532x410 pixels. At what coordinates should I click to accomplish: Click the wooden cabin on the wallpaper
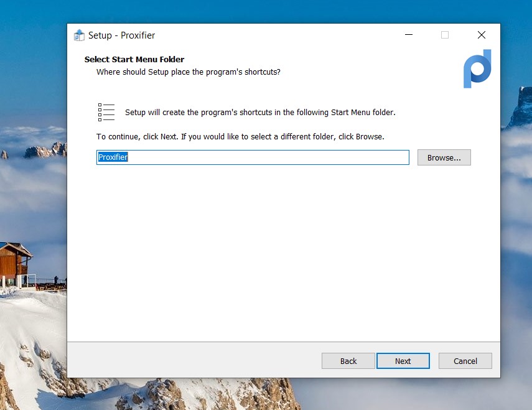(x=16, y=260)
